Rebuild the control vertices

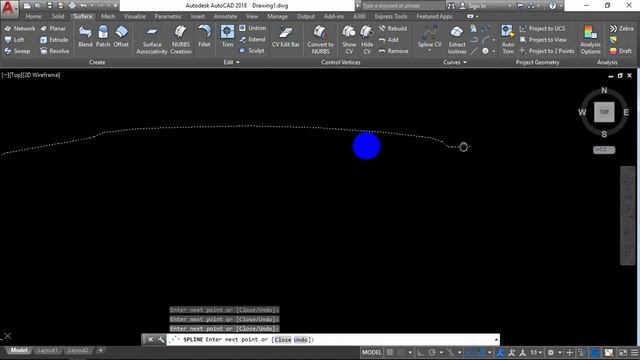pyautogui.click(x=393, y=29)
